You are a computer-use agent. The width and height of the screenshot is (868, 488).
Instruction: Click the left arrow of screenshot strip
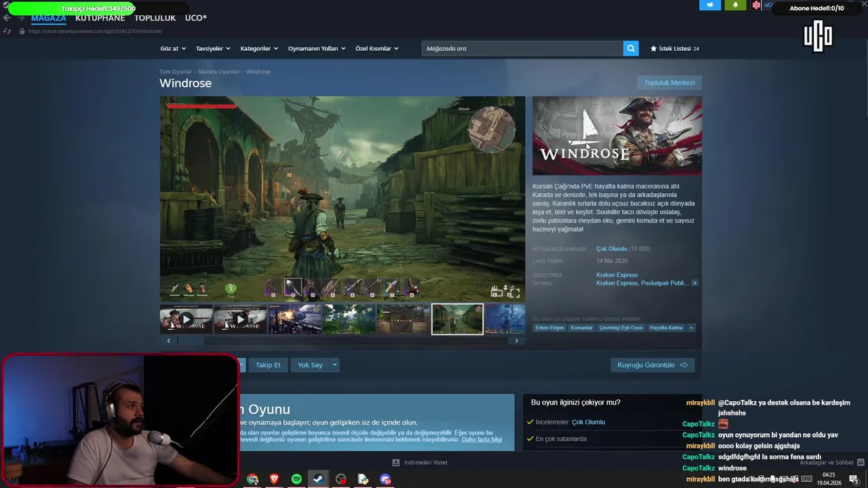168,341
